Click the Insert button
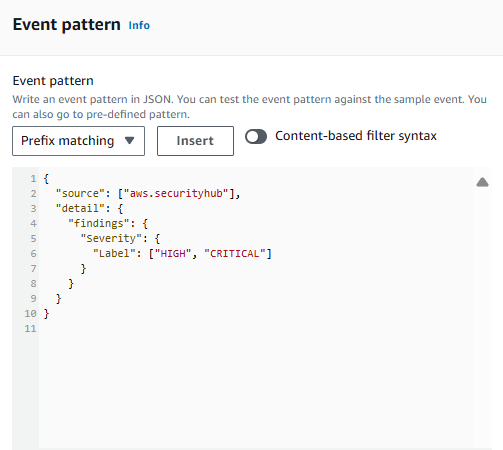This screenshot has width=503, height=450. click(x=195, y=141)
